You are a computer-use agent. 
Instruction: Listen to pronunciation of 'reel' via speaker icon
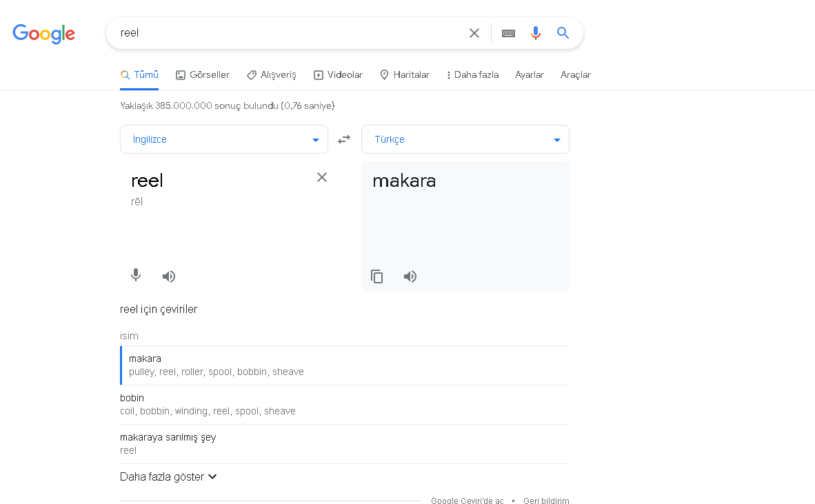(168, 276)
